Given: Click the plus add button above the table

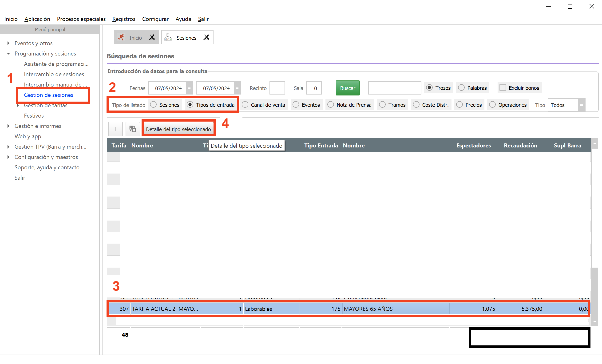Looking at the screenshot, I should pos(115,129).
